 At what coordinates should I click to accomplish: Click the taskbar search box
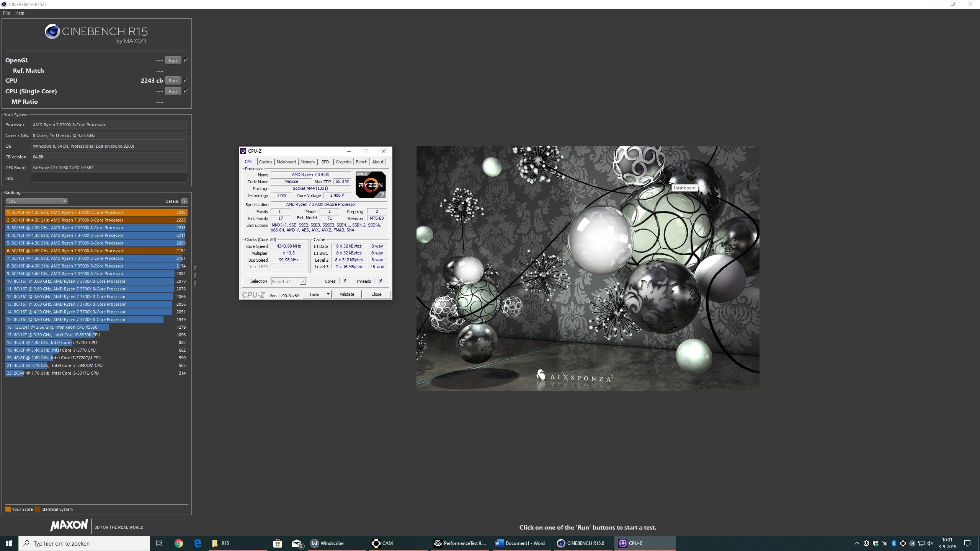pyautogui.click(x=84, y=543)
